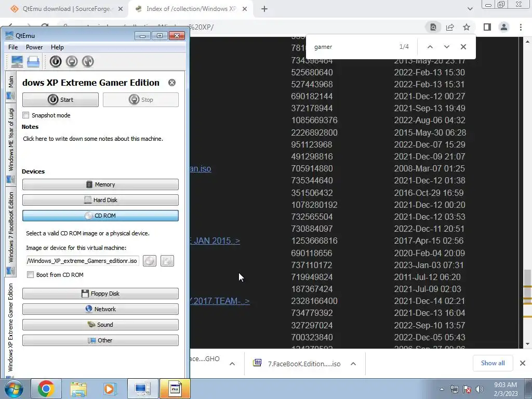This screenshot has width=532, height=399.
Task: Expand the Network section
Action: point(100,310)
